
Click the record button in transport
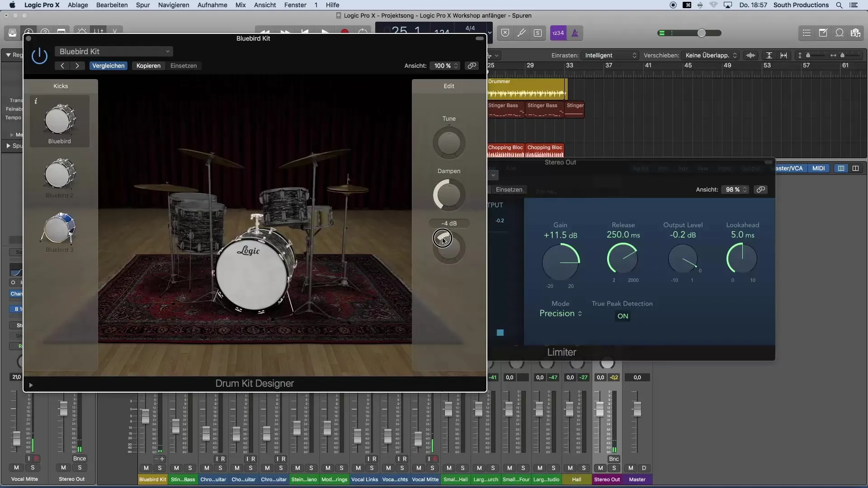point(345,32)
